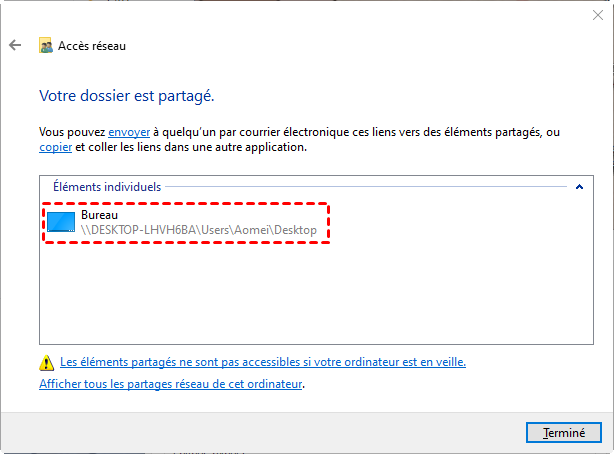
Task: Close the Accès réseau dialog window
Action: pos(597,15)
